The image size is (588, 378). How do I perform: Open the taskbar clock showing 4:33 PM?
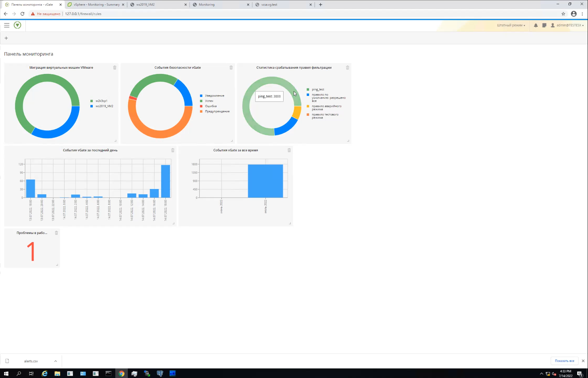pos(565,373)
